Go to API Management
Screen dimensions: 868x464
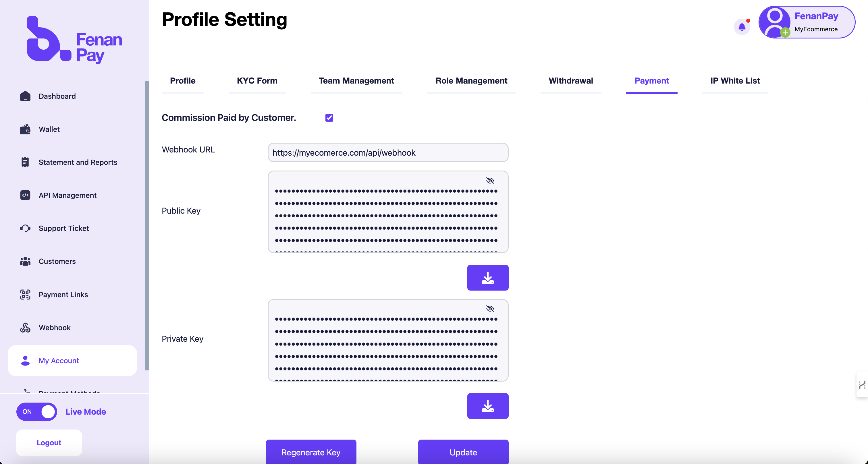pos(67,195)
